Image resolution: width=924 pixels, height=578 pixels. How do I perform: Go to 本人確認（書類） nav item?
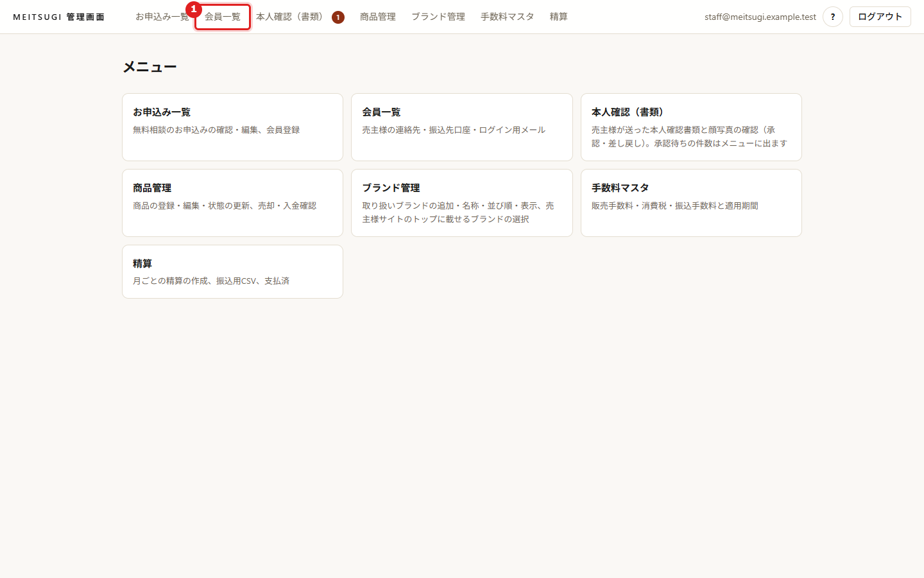pyautogui.click(x=290, y=17)
